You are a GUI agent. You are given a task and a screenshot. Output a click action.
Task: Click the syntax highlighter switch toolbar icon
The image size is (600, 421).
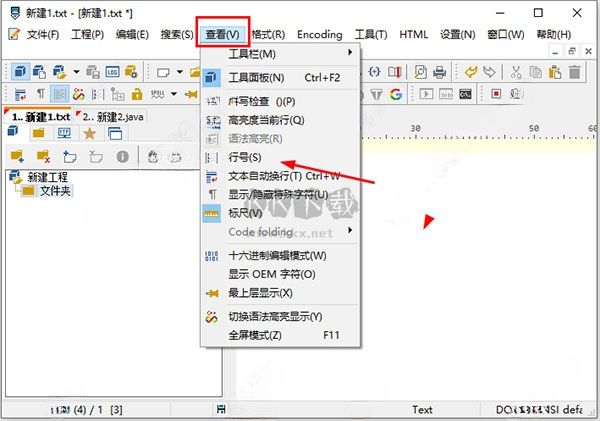(x=79, y=94)
